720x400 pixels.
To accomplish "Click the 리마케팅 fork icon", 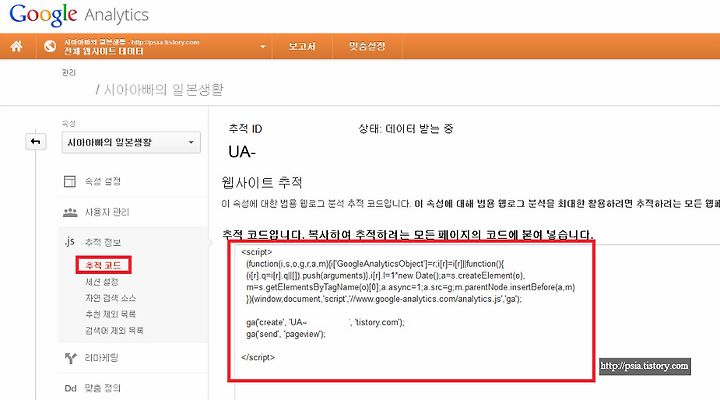I will pyautogui.click(x=70, y=358).
